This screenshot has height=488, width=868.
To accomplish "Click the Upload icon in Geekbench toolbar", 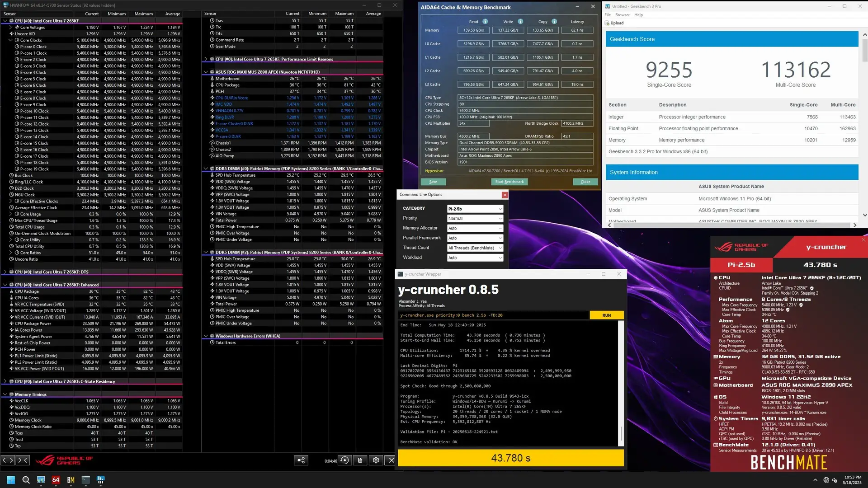I will click(607, 23).
